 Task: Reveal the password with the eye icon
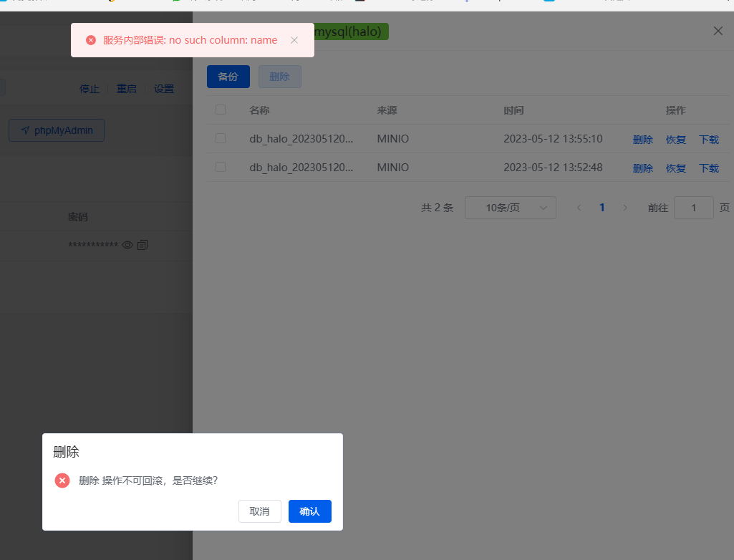tap(127, 245)
